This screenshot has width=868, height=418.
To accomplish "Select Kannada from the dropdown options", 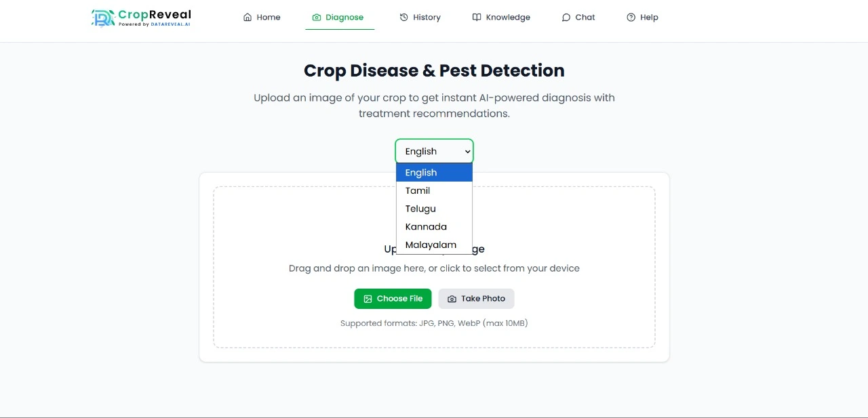I will click(425, 226).
